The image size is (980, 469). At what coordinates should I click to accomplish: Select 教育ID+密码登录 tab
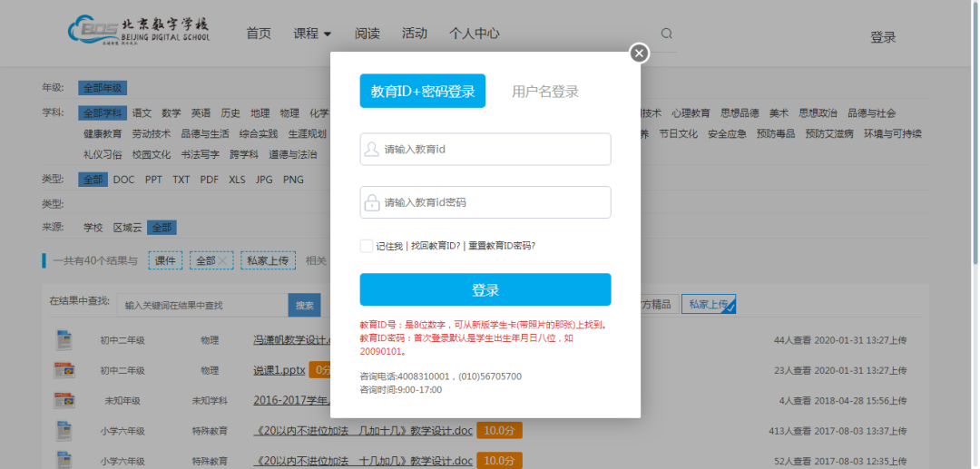422,92
